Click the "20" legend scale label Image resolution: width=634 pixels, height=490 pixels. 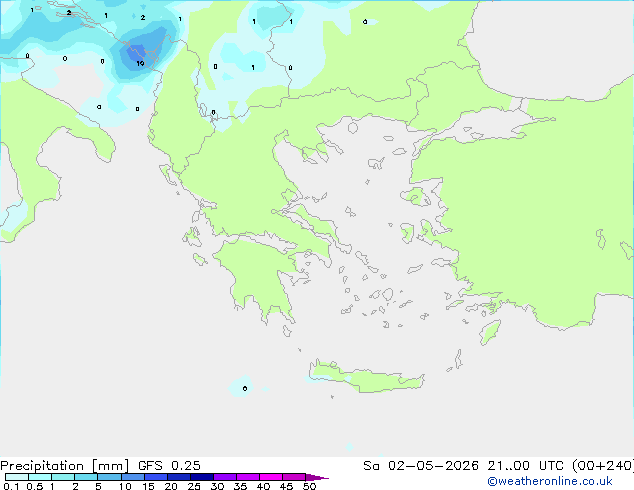171,486
